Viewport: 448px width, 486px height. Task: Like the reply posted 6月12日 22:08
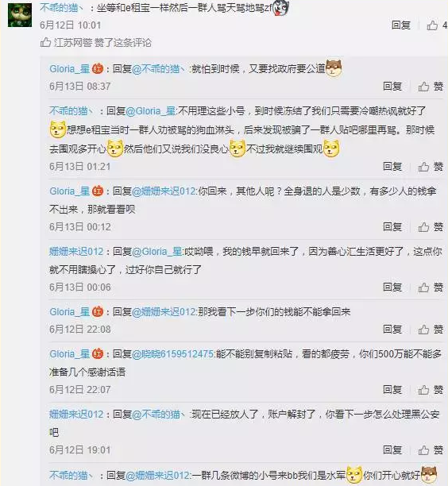coord(431,330)
